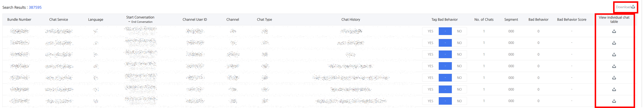Open the 387595 search results count link
The width and height of the screenshot is (644, 108).
click(35, 7)
